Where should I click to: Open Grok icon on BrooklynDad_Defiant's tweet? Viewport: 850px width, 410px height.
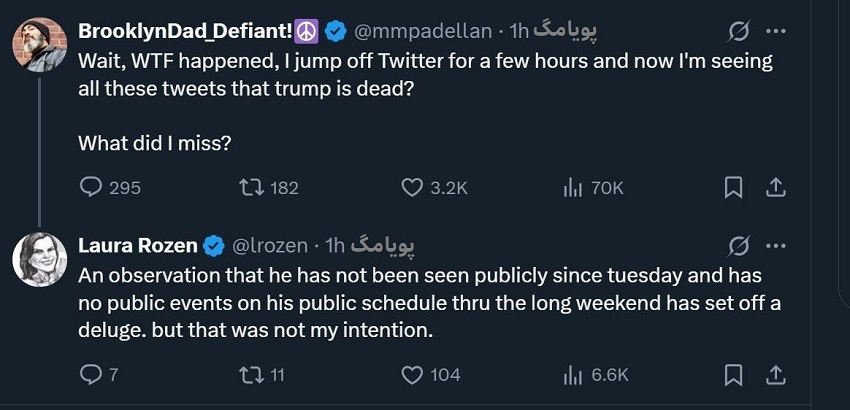(740, 31)
